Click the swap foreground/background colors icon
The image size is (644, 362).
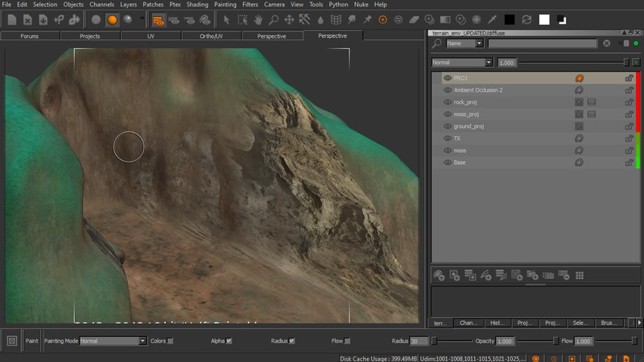[x=526, y=19]
